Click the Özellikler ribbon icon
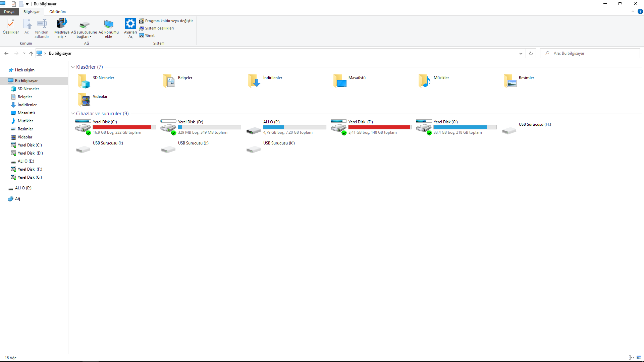Screen dimensions: 644x362 [11, 24]
